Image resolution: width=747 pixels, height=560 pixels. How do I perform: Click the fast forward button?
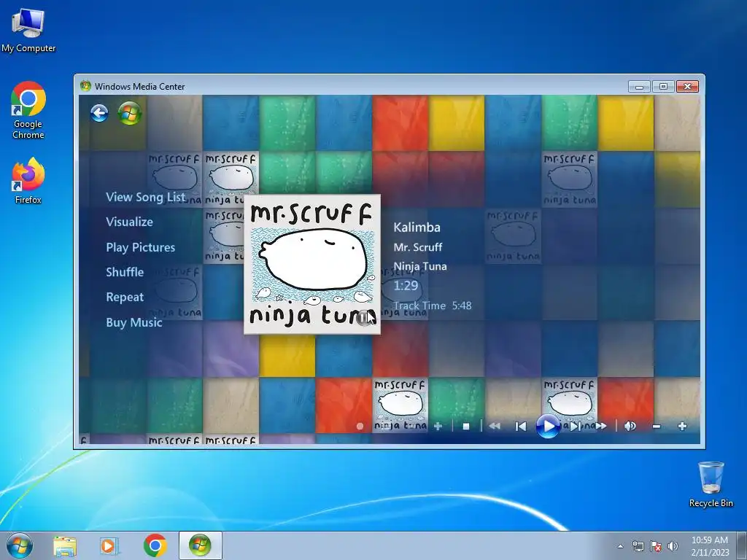coord(601,426)
